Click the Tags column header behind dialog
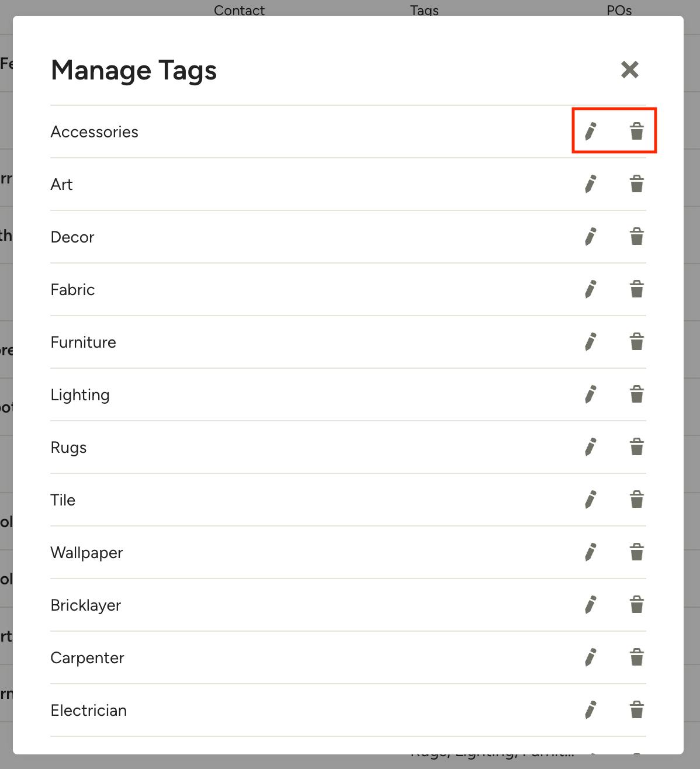Viewport: 700px width, 769px height. click(x=424, y=10)
